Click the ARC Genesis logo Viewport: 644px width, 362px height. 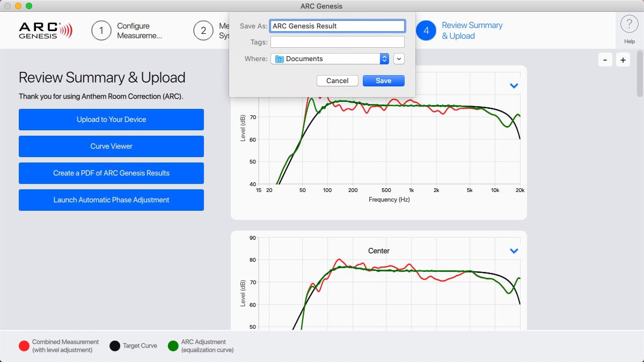coord(45,30)
